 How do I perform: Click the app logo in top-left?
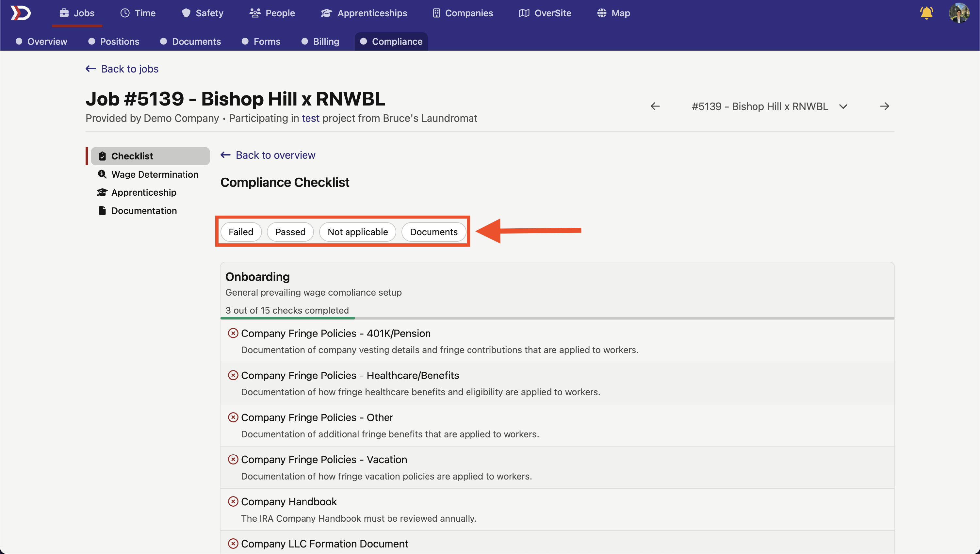click(x=21, y=13)
